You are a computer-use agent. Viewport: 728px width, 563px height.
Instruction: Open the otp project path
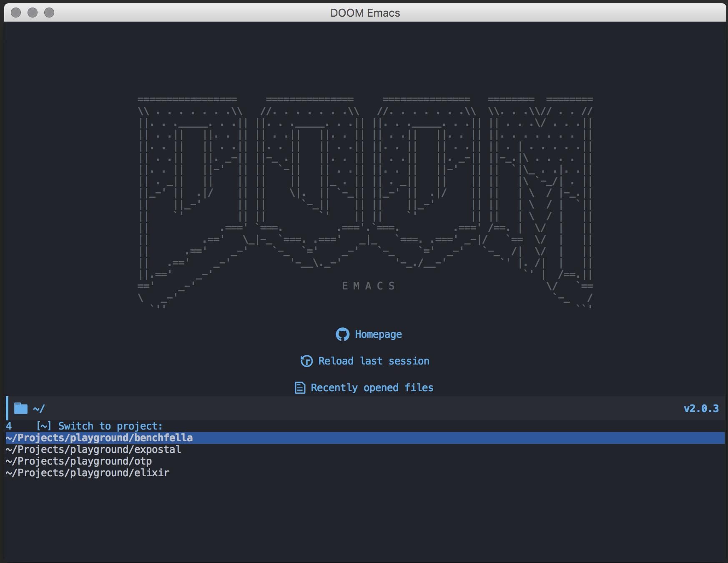(78, 461)
